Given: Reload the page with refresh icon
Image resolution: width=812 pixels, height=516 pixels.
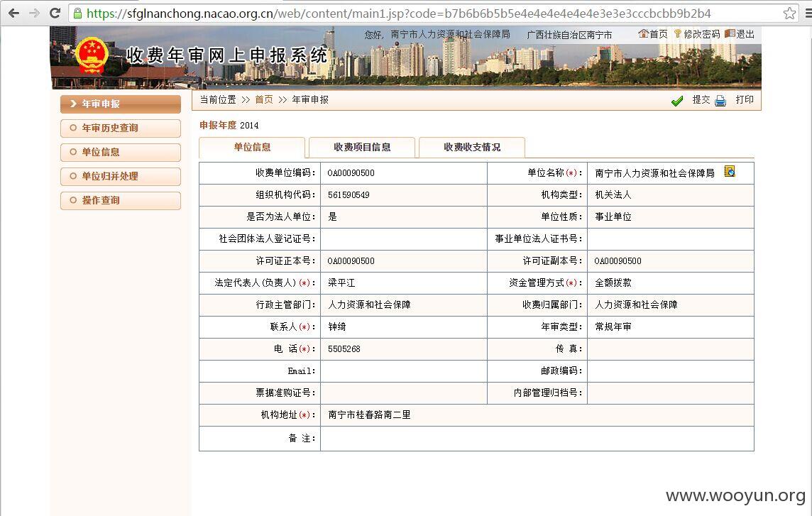Looking at the screenshot, I should 55,13.
